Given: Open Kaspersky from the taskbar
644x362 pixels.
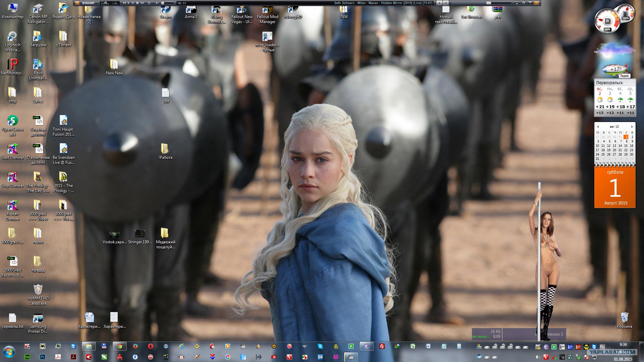Looking at the screenshot, I should point(27,346).
